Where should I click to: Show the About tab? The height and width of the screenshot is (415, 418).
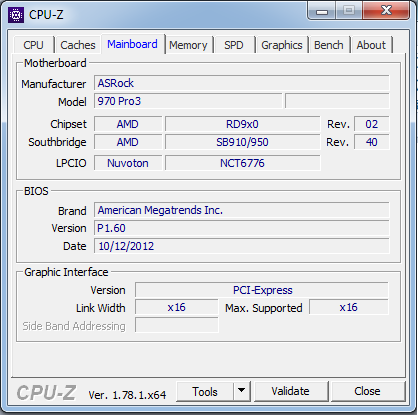[371, 45]
